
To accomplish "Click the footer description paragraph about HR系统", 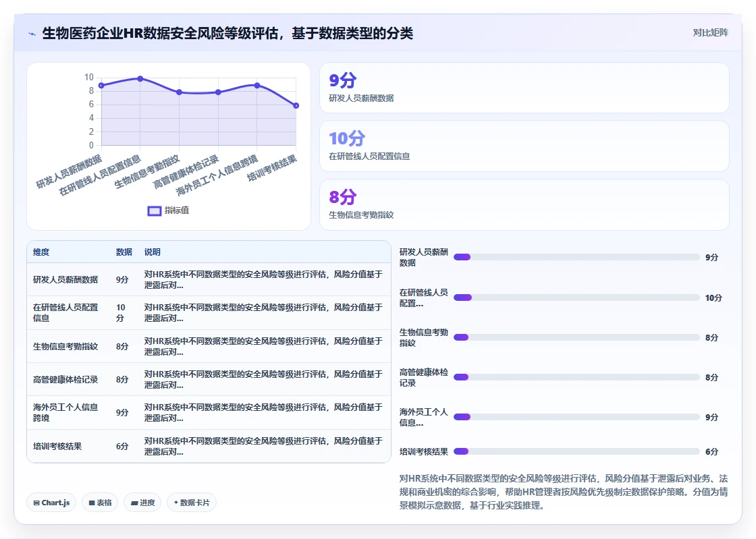I will pos(563,492).
